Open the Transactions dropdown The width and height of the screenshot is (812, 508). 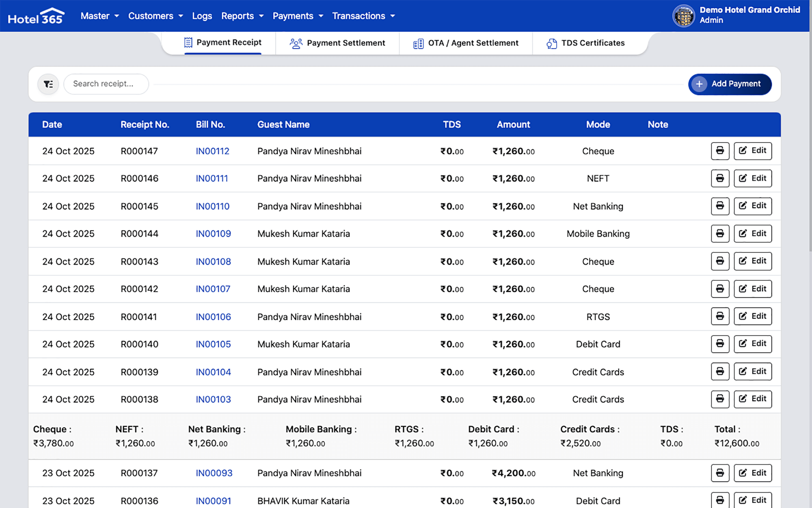(363, 16)
